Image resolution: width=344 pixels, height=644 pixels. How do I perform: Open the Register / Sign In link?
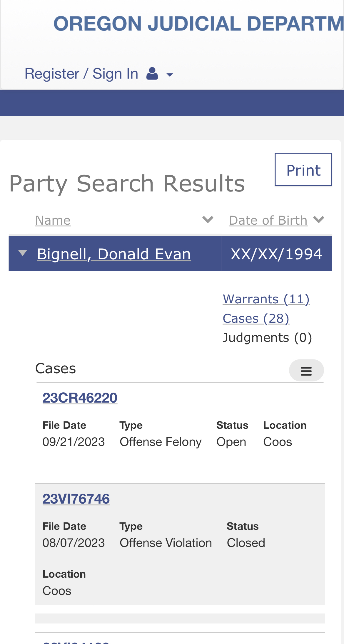tap(81, 74)
